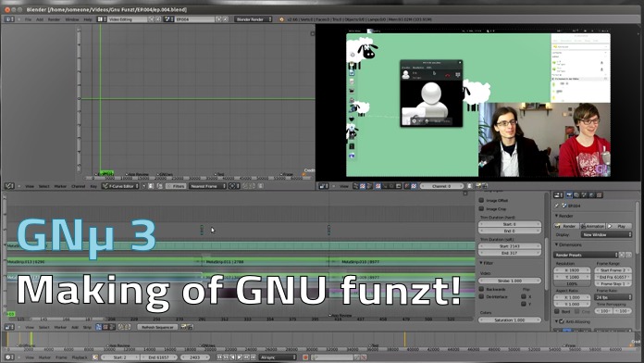Screen dimensions: 644x363
Task: Open the Render menu in top bar
Action: pyautogui.click(x=54, y=19)
